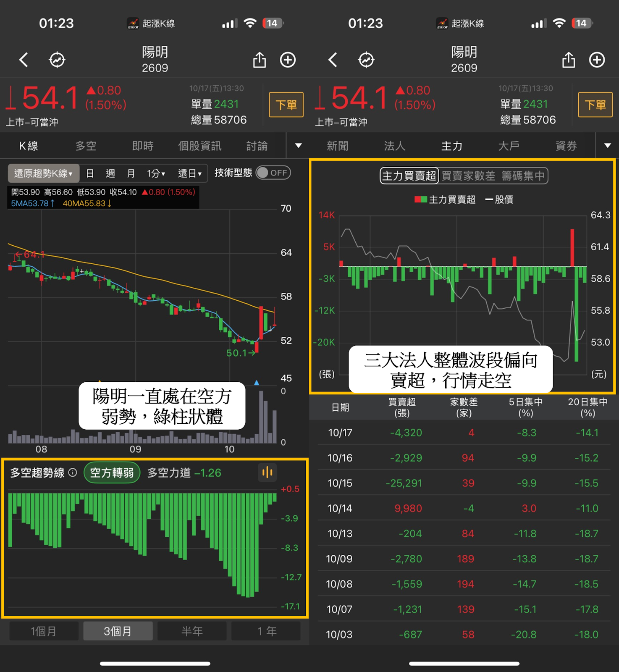This screenshot has width=619, height=672.
Task: Tap the left screen home indicator bar
Action: tap(155, 664)
